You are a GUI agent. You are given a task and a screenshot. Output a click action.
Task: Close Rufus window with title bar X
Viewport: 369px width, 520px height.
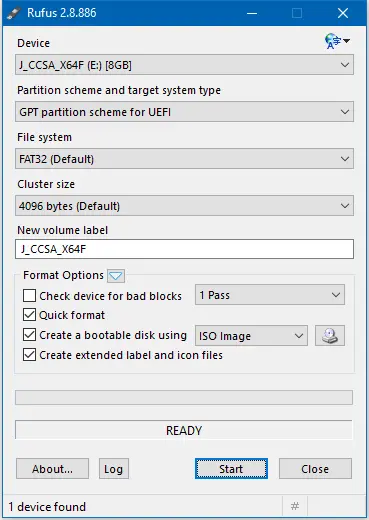tap(343, 13)
